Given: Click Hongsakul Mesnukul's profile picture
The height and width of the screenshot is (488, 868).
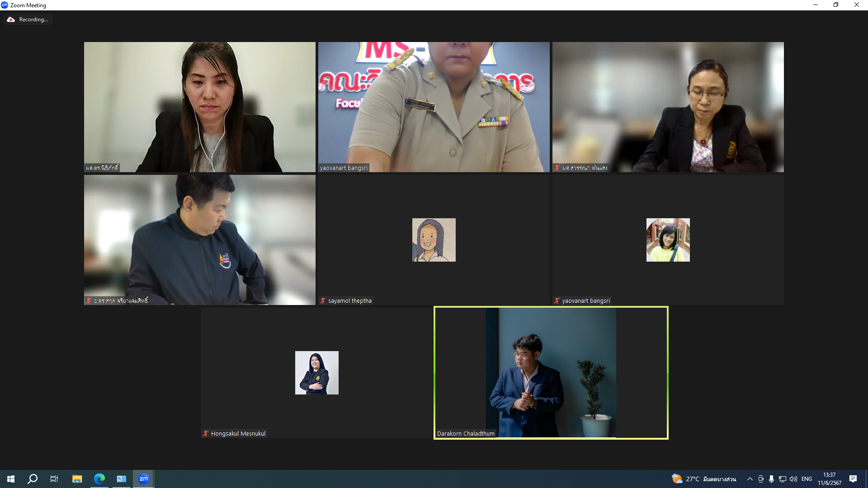Looking at the screenshot, I should (316, 372).
